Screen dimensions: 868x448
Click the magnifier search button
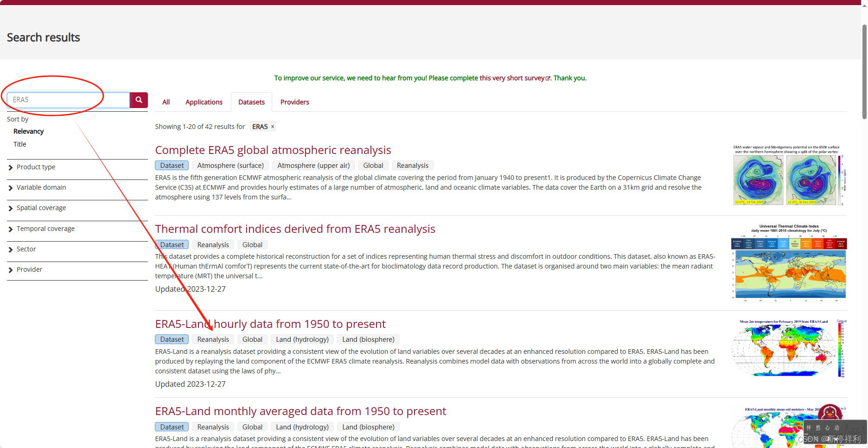[x=139, y=100]
